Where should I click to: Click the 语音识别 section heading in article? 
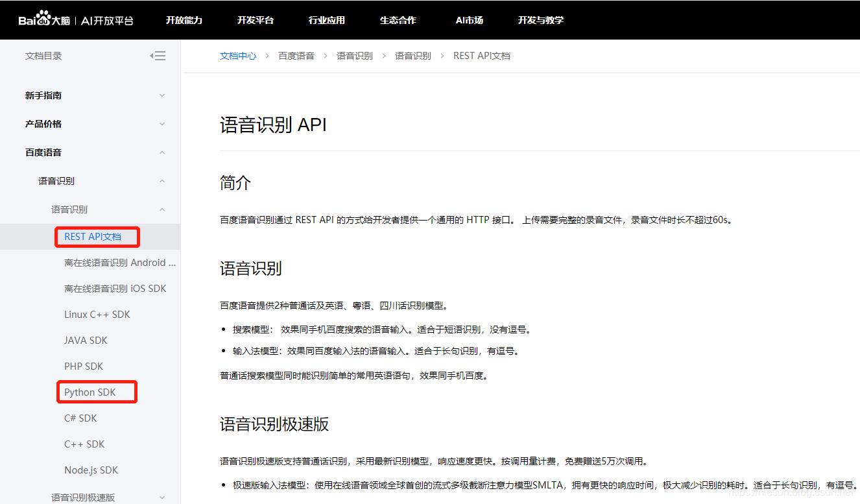pos(251,269)
